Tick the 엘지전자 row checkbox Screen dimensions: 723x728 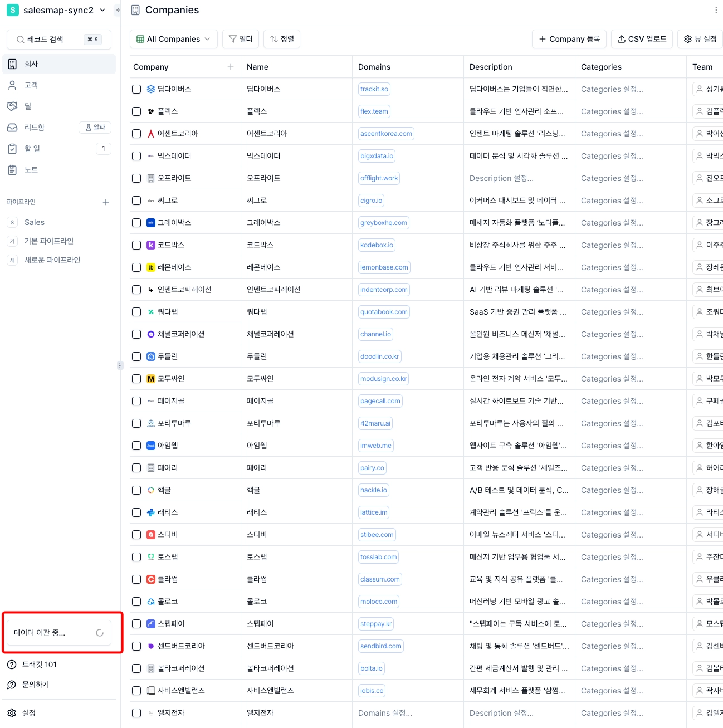[x=136, y=713]
